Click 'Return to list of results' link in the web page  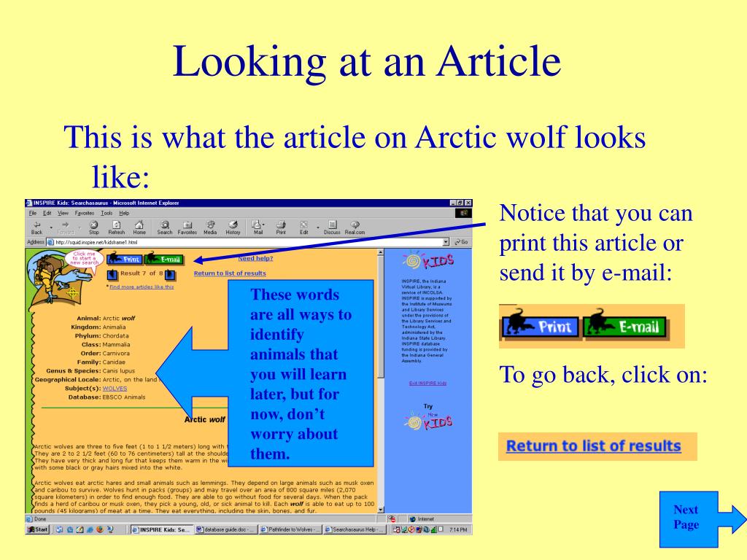230,273
